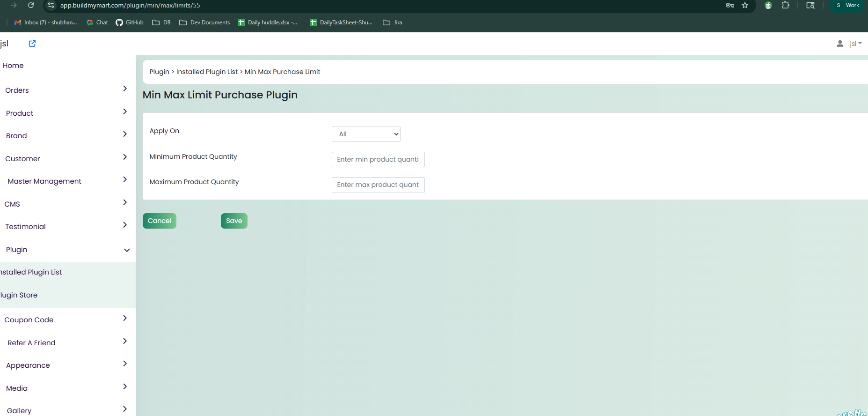Click Installed Plugin List in the breadcrumb
The image size is (868, 416).
pos(207,72)
